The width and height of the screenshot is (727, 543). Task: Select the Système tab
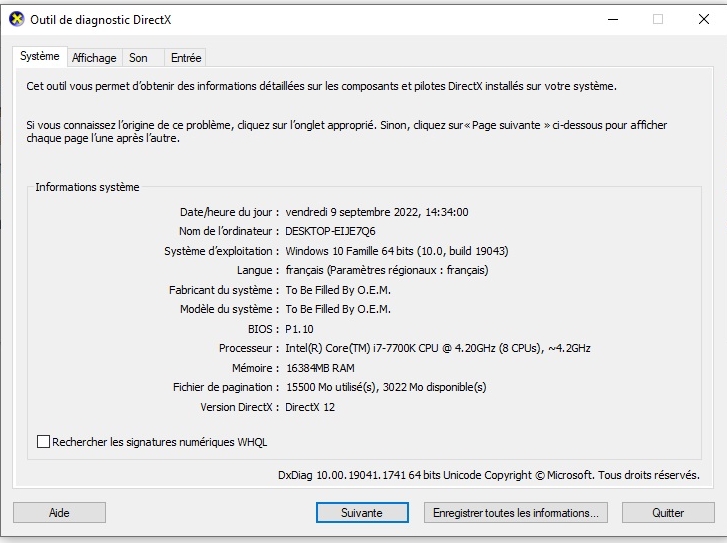pos(39,56)
